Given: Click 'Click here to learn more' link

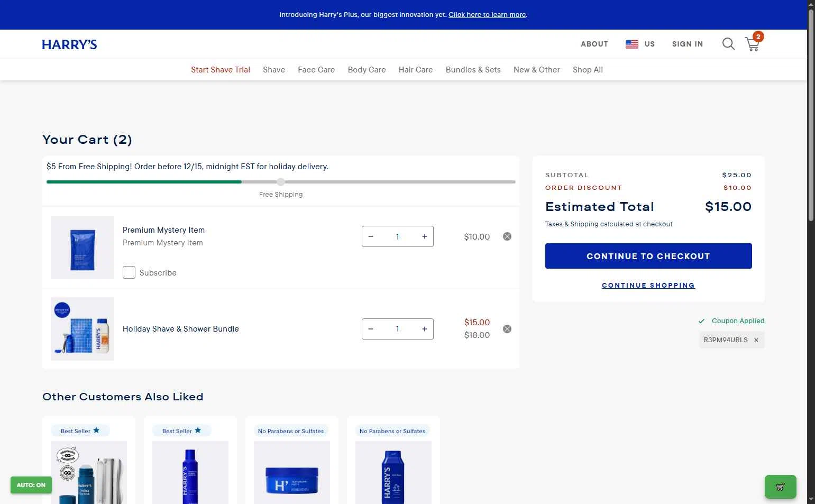Looking at the screenshot, I should coord(487,15).
